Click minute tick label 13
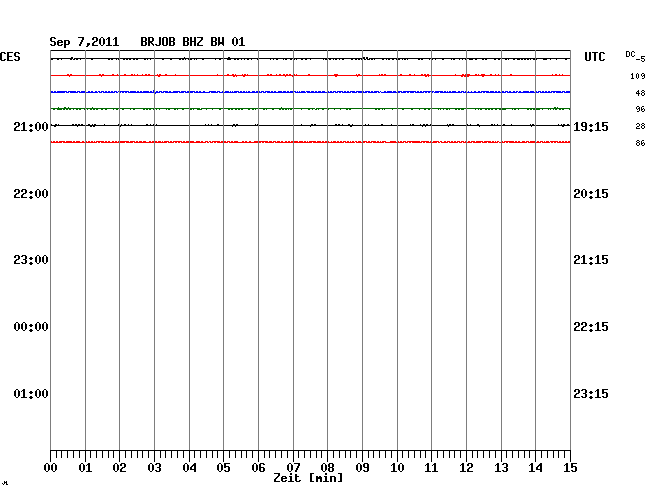The width and height of the screenshot is (650, 494). [x=501, y=468]
